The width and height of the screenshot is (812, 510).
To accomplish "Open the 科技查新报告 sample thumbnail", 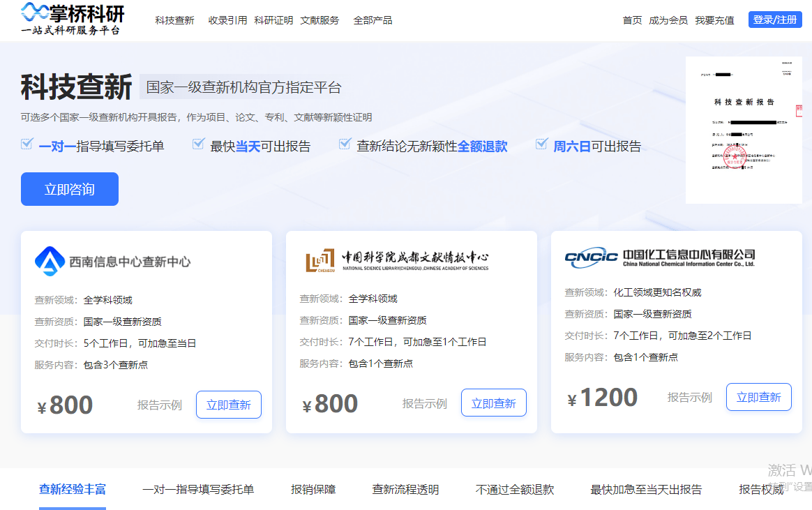I will tap(744, 130).
